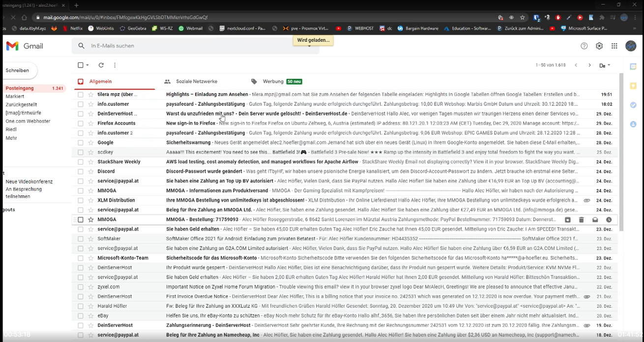Star the Microsoft-Konto-Team email
The height and width of the screenshot is (342, 644).
pyautogui.click(x=91, y=258)
